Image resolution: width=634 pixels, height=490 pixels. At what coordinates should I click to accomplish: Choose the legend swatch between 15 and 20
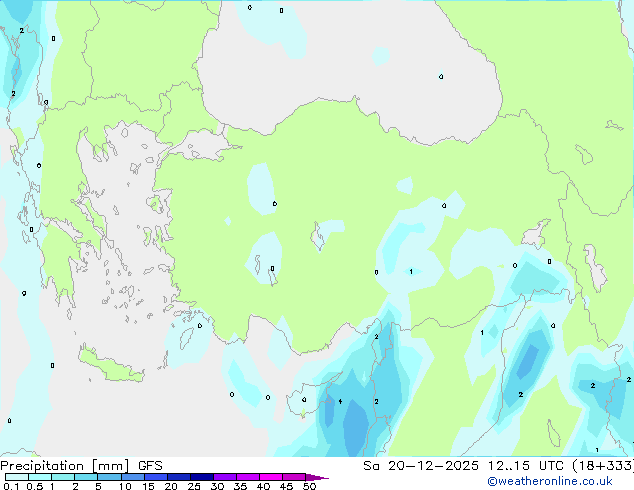pyautogui.click(x=156, y=477)
